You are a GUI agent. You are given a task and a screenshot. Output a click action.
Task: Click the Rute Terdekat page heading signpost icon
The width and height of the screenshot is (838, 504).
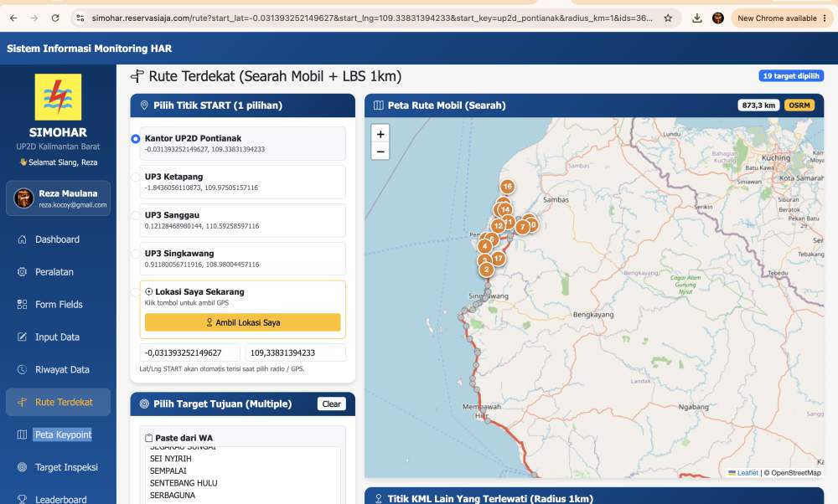pos(137,76)
